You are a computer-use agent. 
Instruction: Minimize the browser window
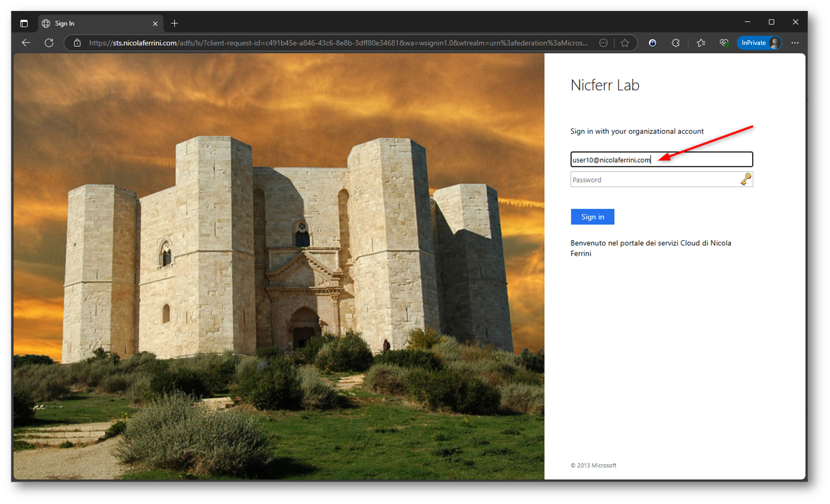click(748, 22)
